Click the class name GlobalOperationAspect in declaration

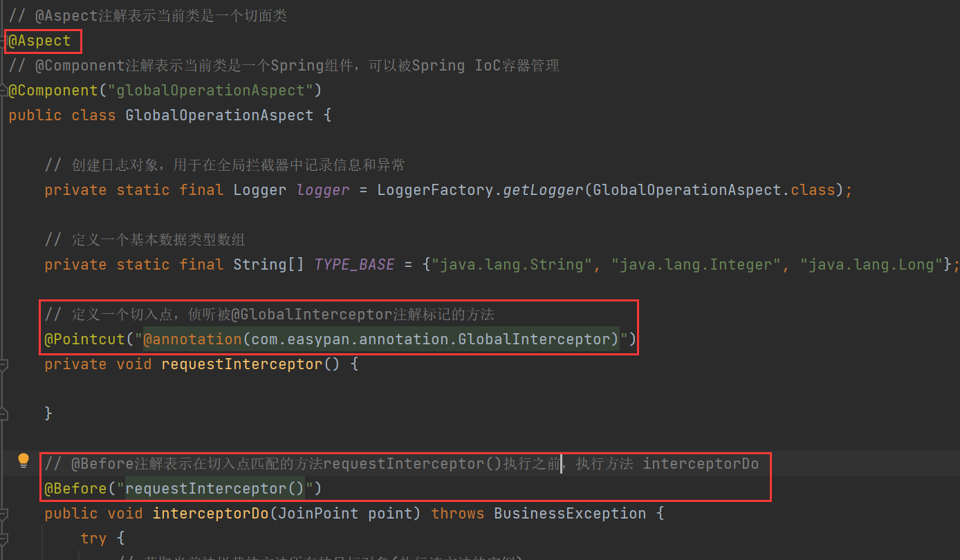point(219,115)
